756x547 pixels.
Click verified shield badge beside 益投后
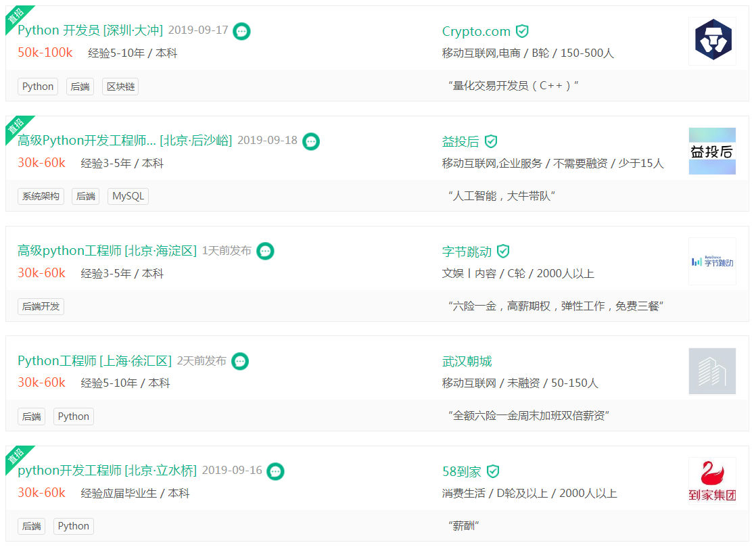click(491, 141)
